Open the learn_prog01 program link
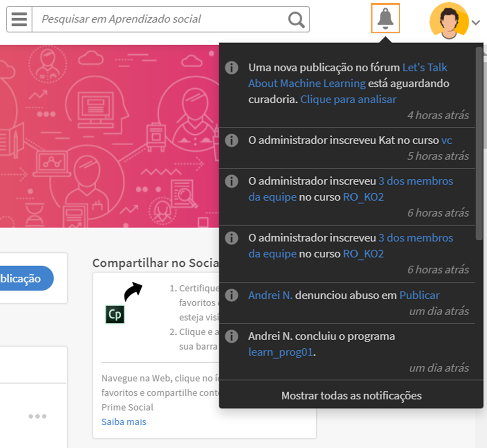487x448 pixels. [x=281, y=352]
